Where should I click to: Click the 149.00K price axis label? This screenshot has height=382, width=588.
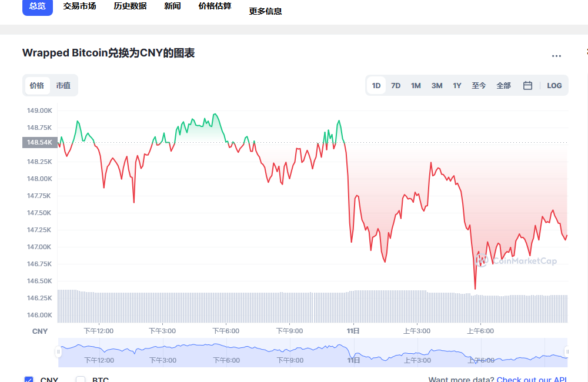click(x=39, y=110)
